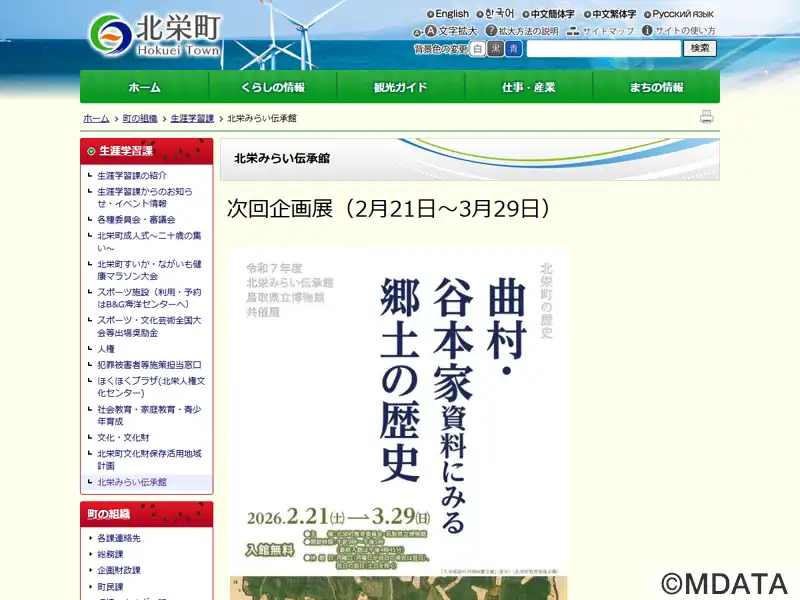Open the 仕事・産業 navigation tab
The image size is (800, 600).
(x=529, y=87)
